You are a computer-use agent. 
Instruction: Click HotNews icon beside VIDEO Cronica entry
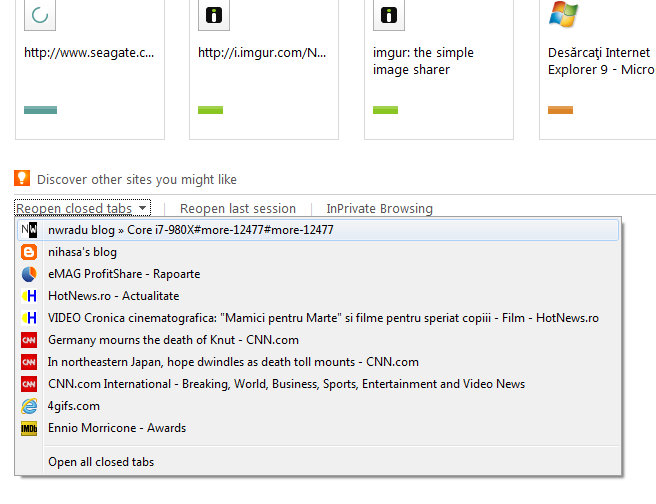click(x=29, y=318)
